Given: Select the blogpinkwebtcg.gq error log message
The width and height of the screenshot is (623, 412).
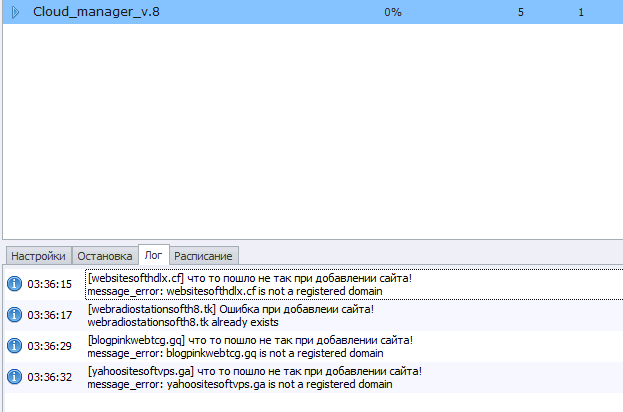Looking at the screenshot, I should [x=250, y=346].
